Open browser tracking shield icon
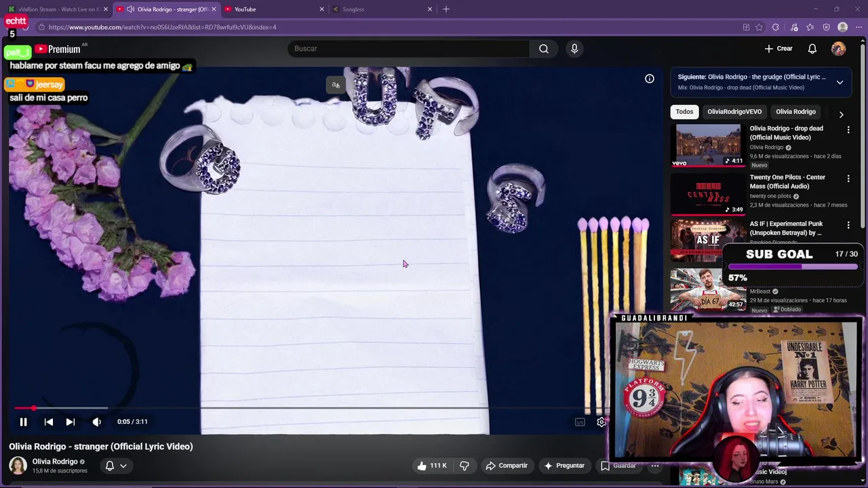Image resolution: width=868 pixels, height=488 pixels. 826,27
